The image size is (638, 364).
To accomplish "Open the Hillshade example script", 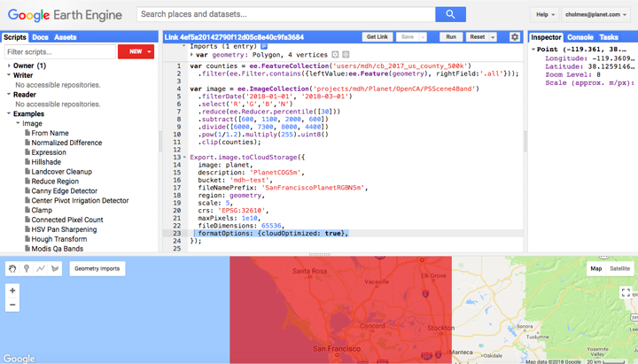I will pos(46,162).
